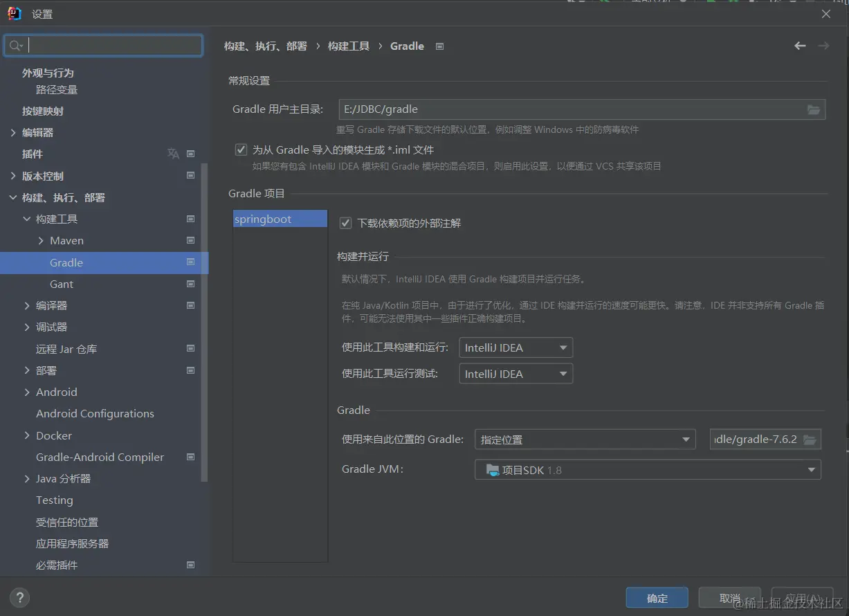Select Android Configurations in settings tree
The width and height of the screenshot is (849, 616).
(95, 413)
